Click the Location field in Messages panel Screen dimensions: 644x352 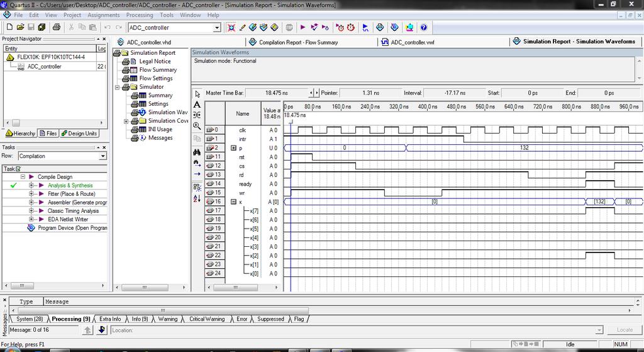click(x=357, y=330)
